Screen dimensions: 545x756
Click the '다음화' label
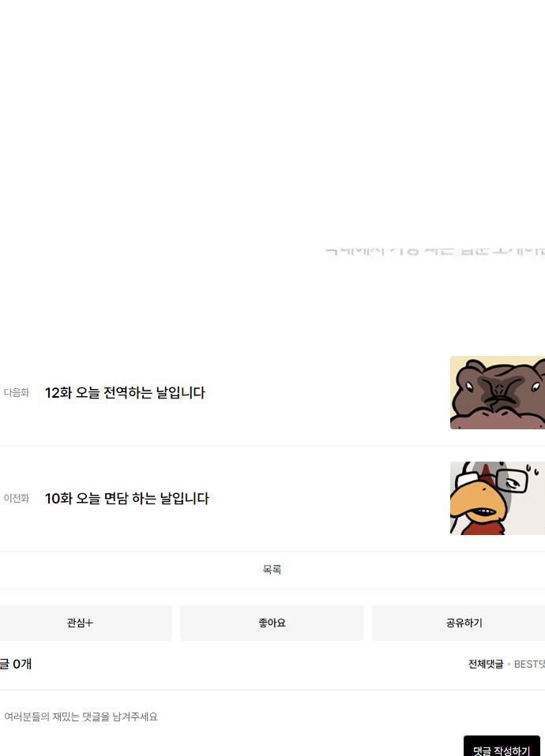(17, 392)
